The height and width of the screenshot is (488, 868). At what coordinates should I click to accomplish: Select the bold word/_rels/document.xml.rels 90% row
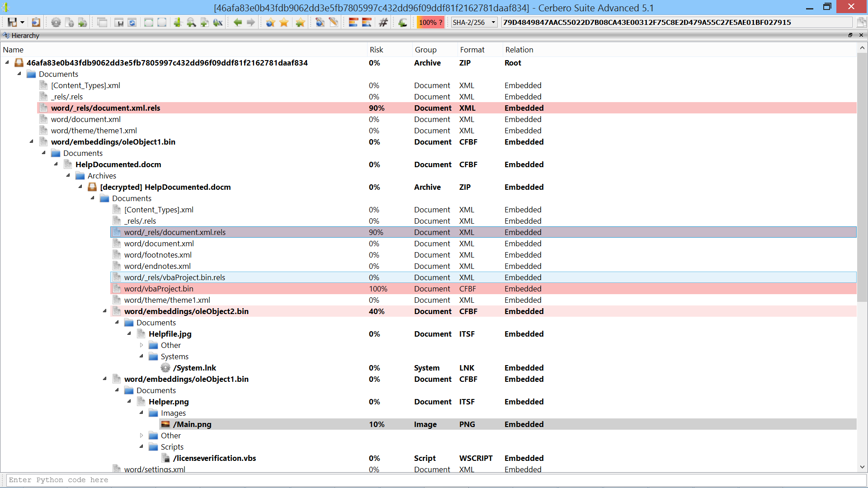pyautogui.click(x=447, y=108)
